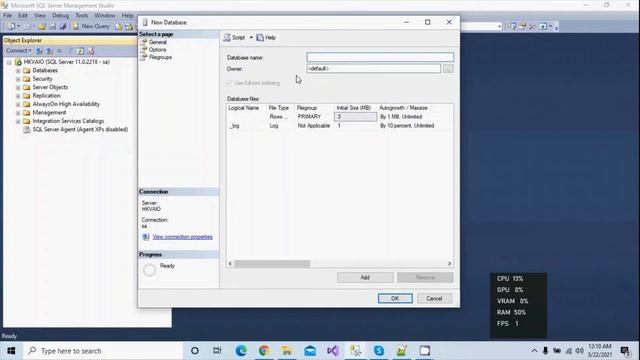Click the Owner input field
The height and width of the screenshot is (360, 640).
click(373, 69)
